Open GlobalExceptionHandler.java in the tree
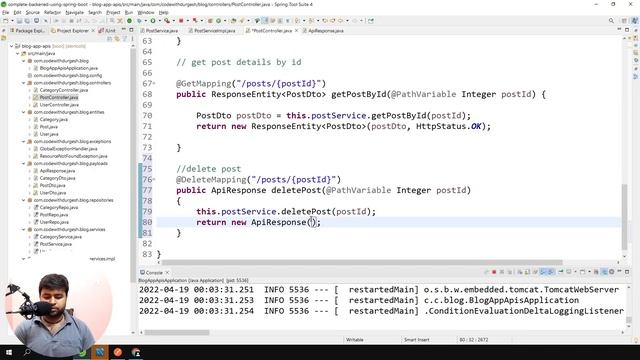This screenshot has width=640, height=360. (68, 149)
